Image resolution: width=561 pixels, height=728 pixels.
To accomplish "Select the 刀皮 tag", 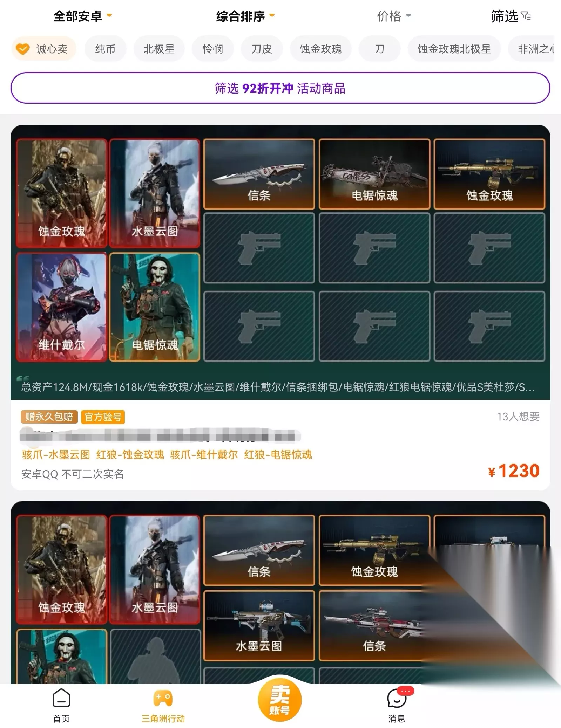I will [x=262, y=49].
